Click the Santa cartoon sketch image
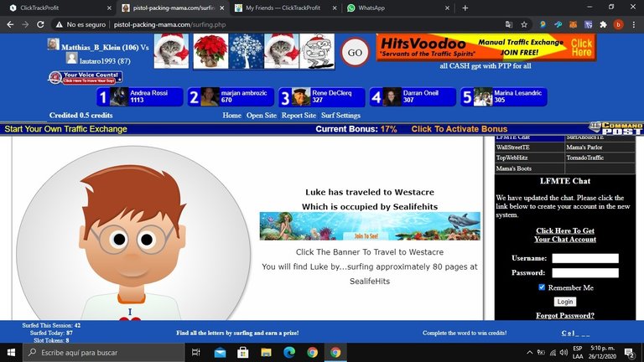 pyautogui.click(x=317, y=51)
